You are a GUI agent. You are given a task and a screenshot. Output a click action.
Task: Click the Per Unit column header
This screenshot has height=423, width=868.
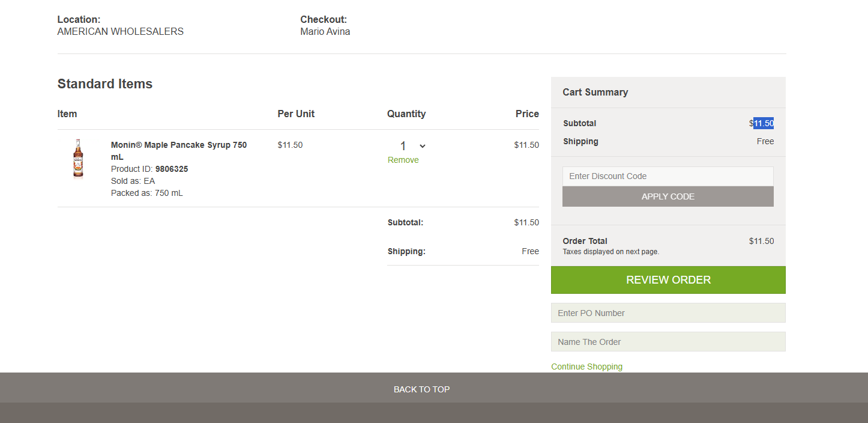pos(296,114)
